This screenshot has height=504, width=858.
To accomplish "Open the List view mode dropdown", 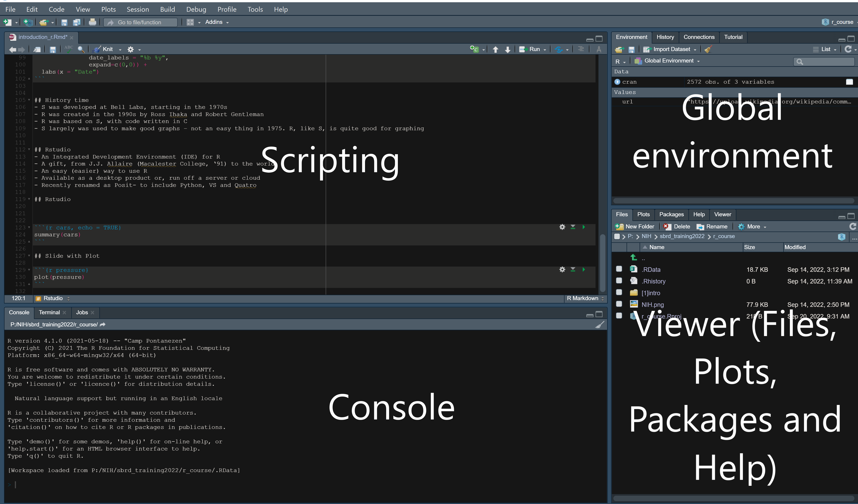I will pos(825,49).
